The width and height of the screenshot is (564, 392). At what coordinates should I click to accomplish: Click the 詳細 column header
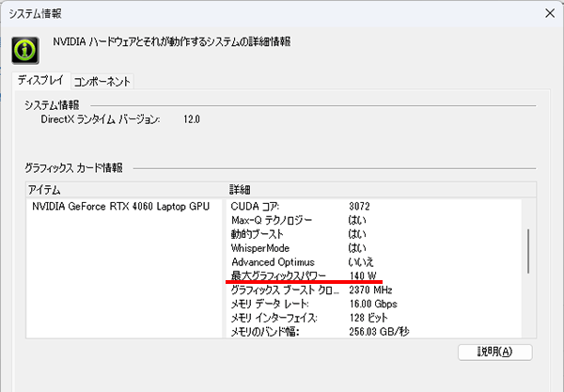[x=240, y=190]
